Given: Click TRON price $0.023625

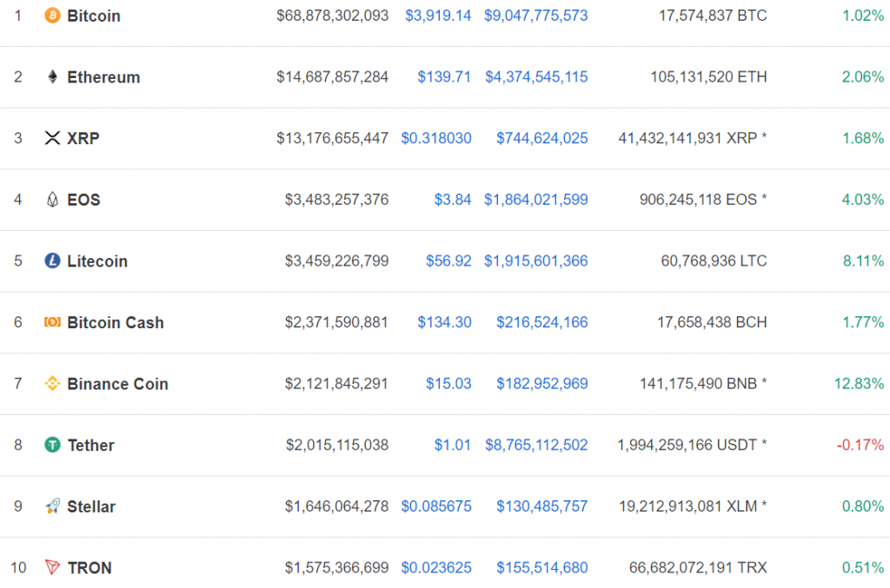Looking at the screenshot, I should pyautogui.click(x=436, y=567).
